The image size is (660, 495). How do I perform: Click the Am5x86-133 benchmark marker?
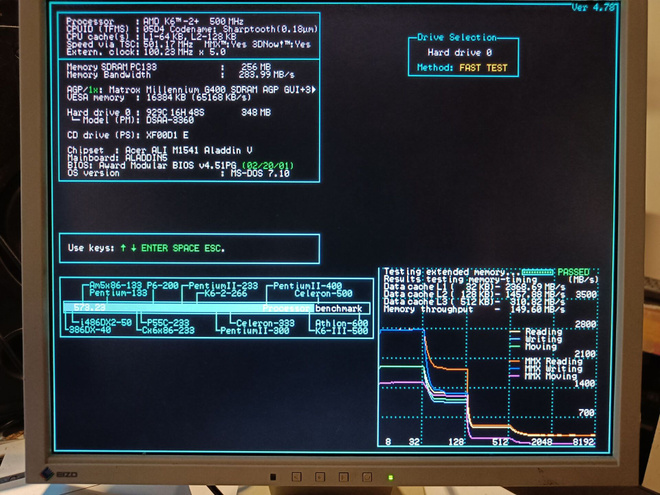coord(116,285)
